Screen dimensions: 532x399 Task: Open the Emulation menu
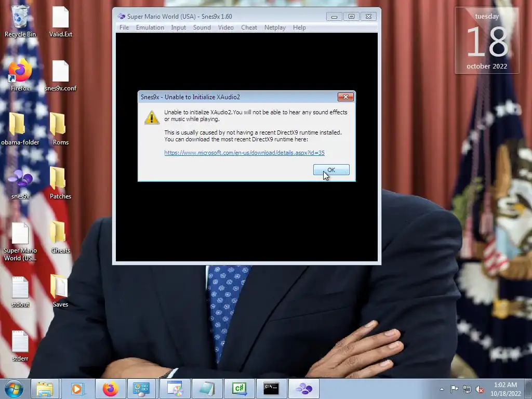[x=150, y=28]
